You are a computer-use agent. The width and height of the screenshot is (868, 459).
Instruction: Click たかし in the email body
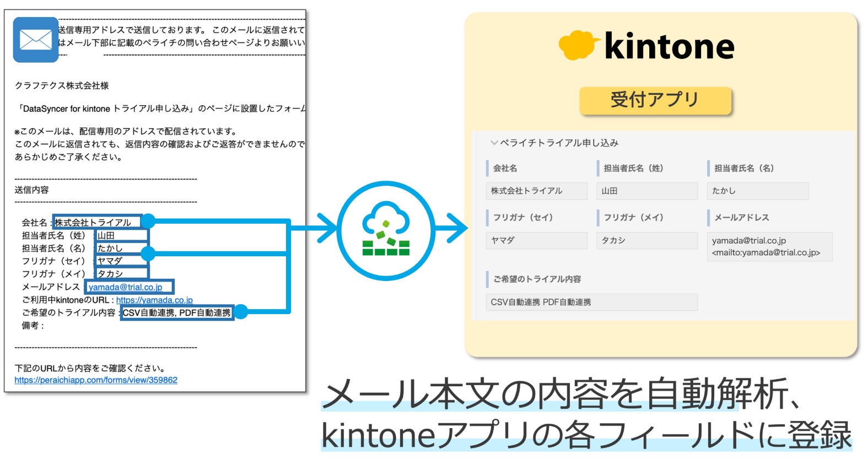tap(110, 249)
